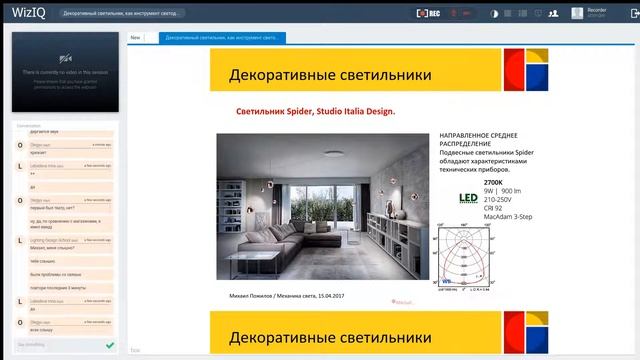Viewport: 640px width, 360px height.
Task: Click the WizIQ logo
Action: [28, 13]
